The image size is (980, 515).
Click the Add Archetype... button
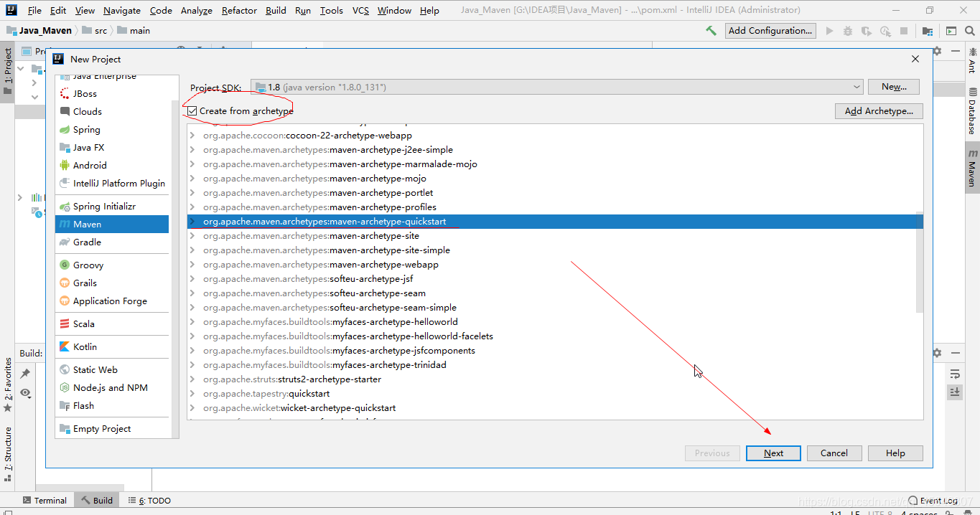click(879, 111)
